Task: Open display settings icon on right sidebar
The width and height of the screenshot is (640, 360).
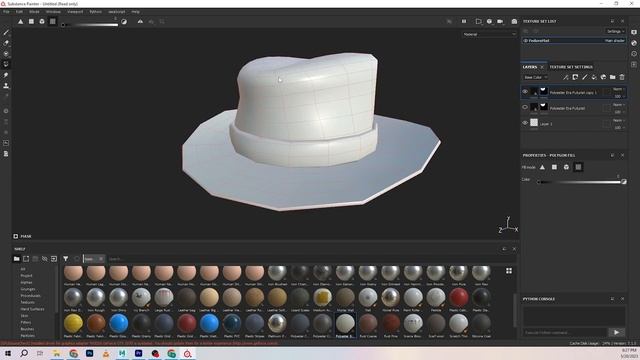Action: click(634, 32)
